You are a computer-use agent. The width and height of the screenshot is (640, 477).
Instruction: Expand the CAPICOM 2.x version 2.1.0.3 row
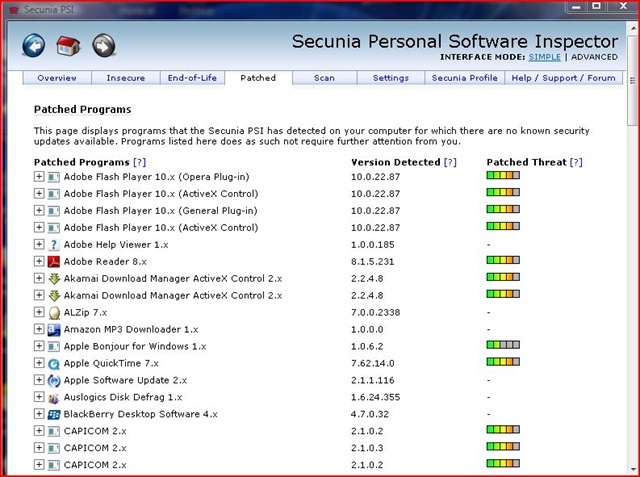click(39, 447)
